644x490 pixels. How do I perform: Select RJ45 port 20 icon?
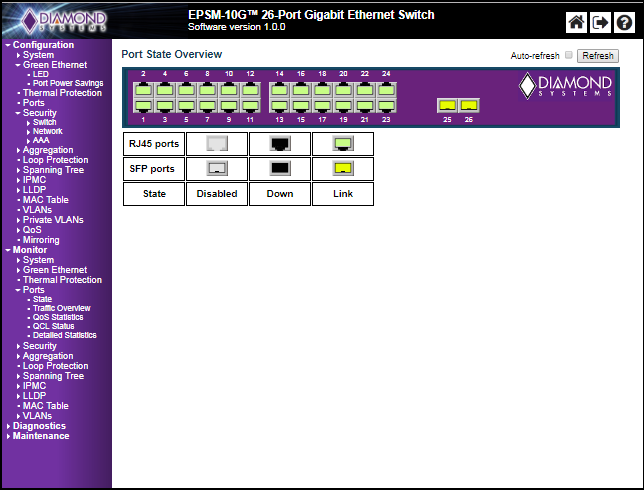pyautogui.click(x=343, y=89)
